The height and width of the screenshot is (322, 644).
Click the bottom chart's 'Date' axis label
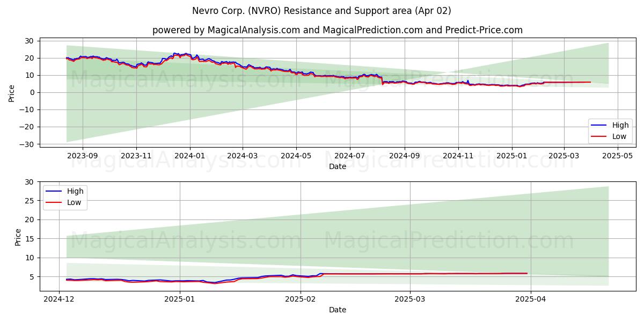click(x=338, y=310)
